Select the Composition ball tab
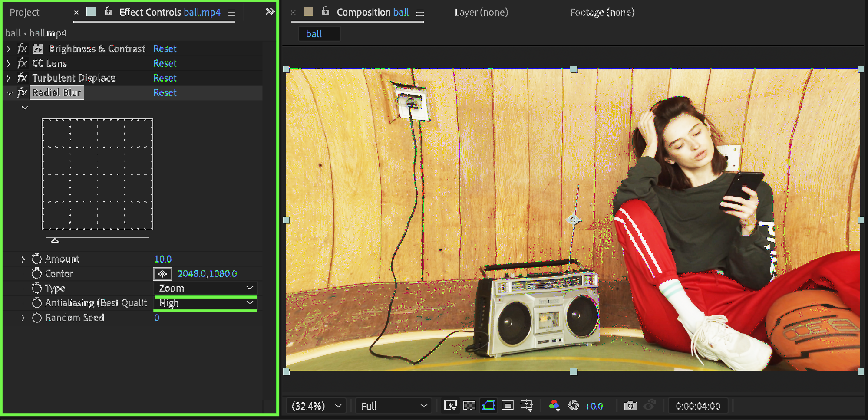The height and width of the screenshot is (420, 868). pos(373,12)
